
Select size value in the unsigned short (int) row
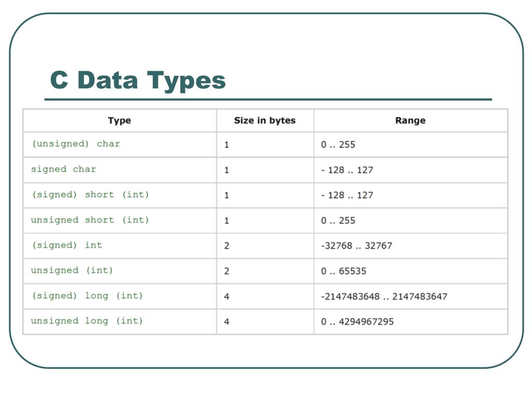click(x=227, y=221)
